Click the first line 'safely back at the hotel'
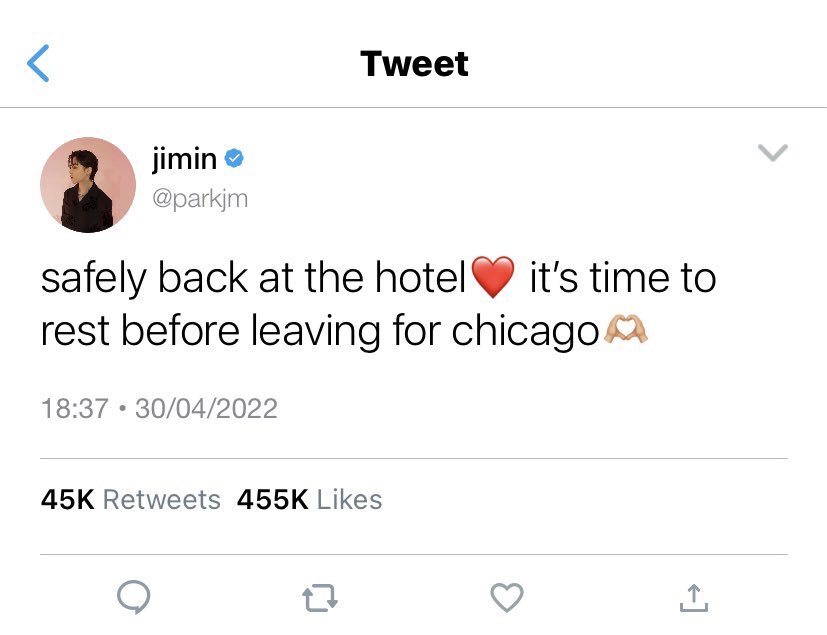Image resolution: width=827 pixels, height=635 pixels. (x=254, y=278)
